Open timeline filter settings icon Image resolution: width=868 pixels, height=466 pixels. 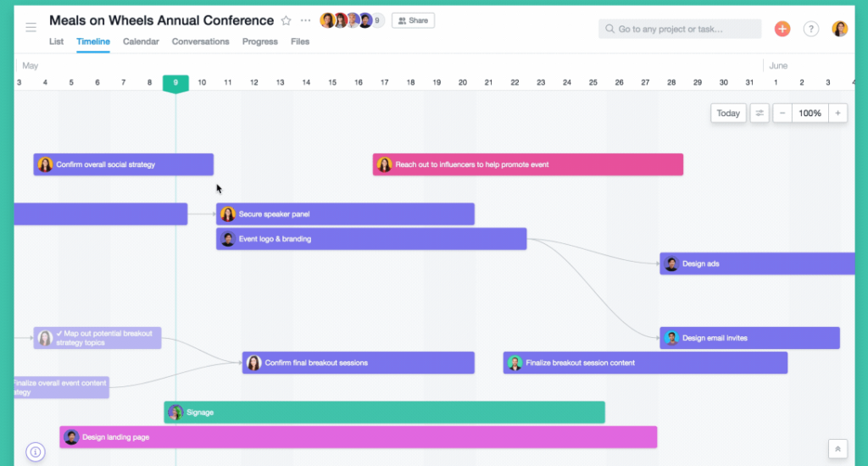coord(759,114)
